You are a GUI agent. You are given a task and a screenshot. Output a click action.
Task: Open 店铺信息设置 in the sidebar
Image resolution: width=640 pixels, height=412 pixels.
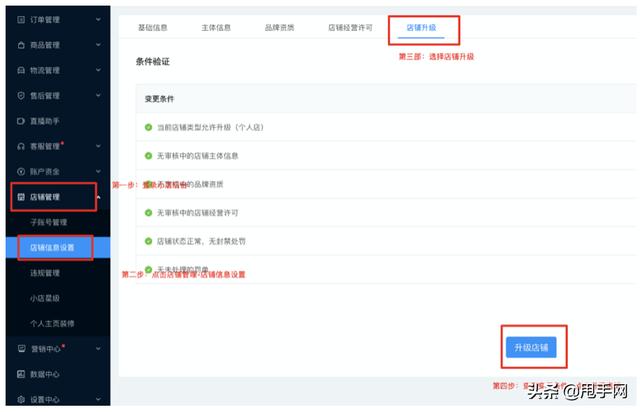53,247
